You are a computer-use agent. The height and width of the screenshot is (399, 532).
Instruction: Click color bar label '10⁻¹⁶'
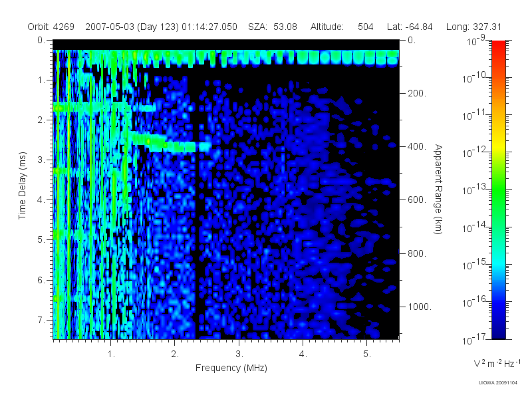click(x=475, y=301)
